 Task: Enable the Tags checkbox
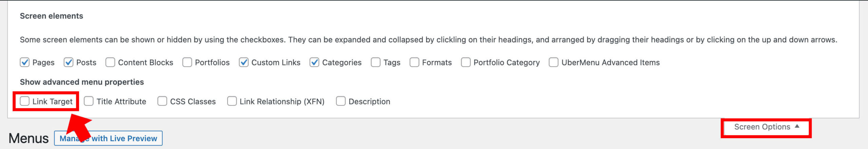coord(376,62)
